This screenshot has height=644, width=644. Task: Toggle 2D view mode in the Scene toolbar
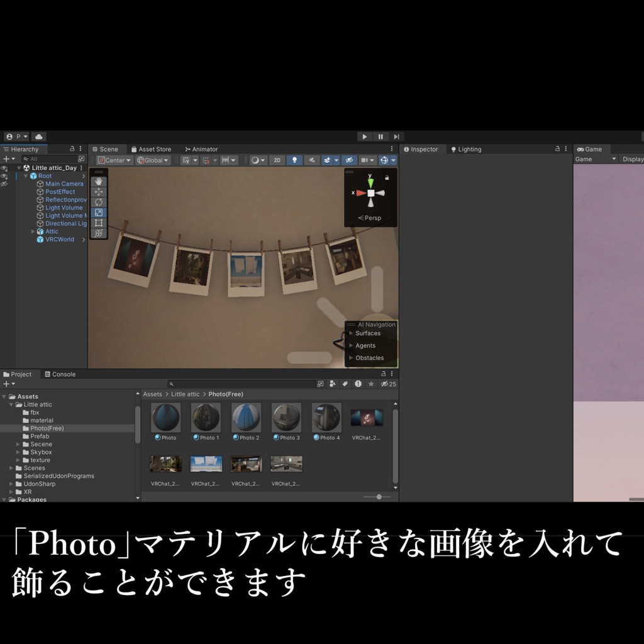pos(277,160)
